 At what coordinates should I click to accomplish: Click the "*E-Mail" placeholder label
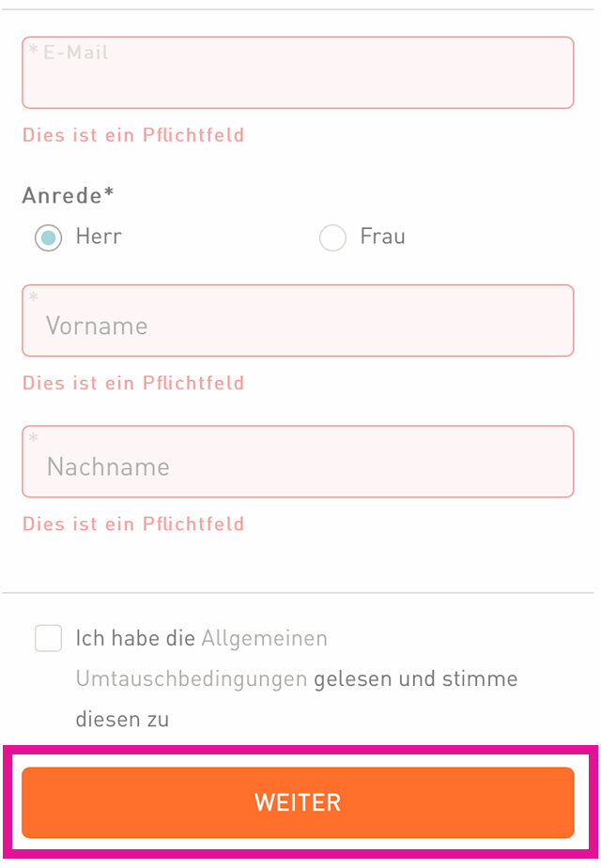[69, 53]
